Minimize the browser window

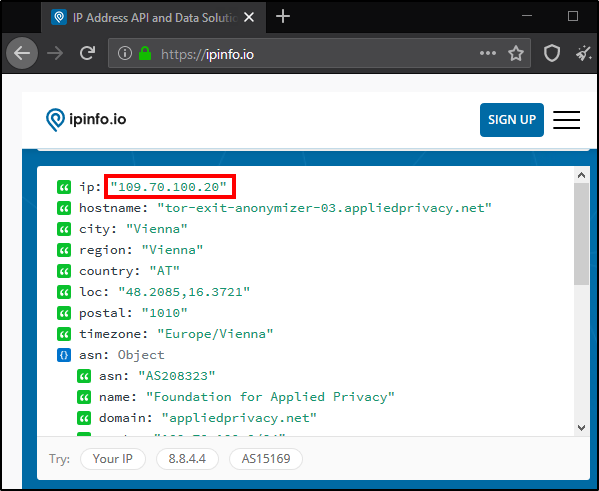(x=527, y=16)
